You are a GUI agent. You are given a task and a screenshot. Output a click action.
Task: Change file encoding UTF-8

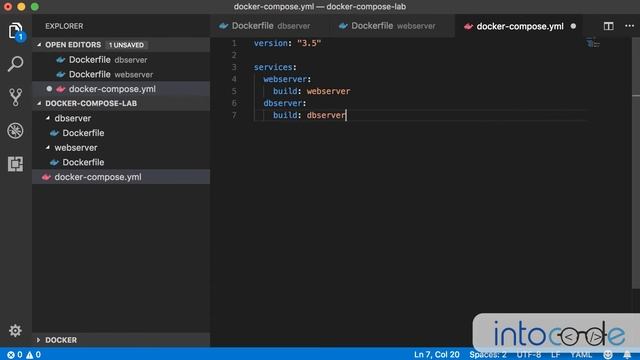[529, 355]
